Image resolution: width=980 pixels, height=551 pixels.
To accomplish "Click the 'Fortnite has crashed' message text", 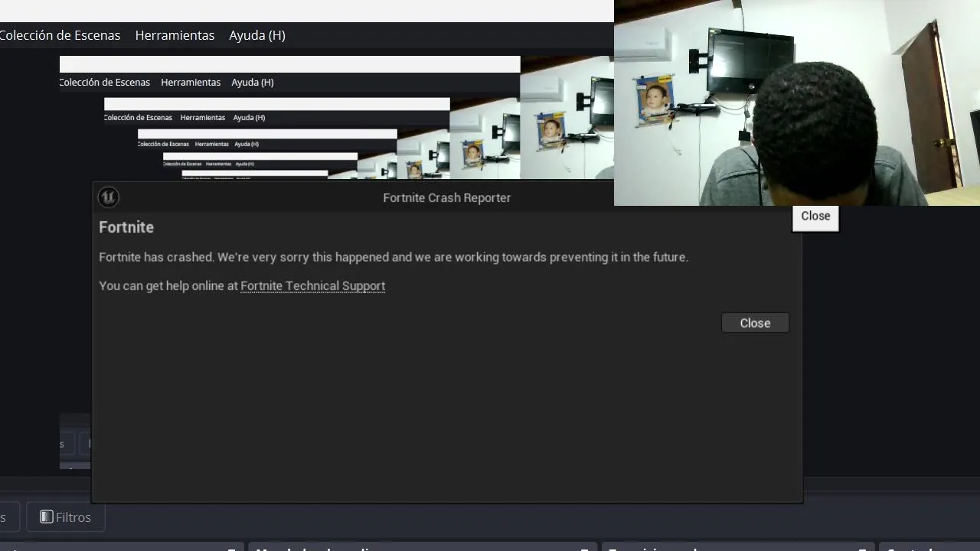I will (x=394, y=257).
